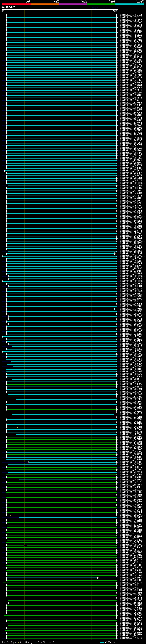
Task: Choose the UniRef100_C6KSY6 hit label
Action: coord(131,598)
